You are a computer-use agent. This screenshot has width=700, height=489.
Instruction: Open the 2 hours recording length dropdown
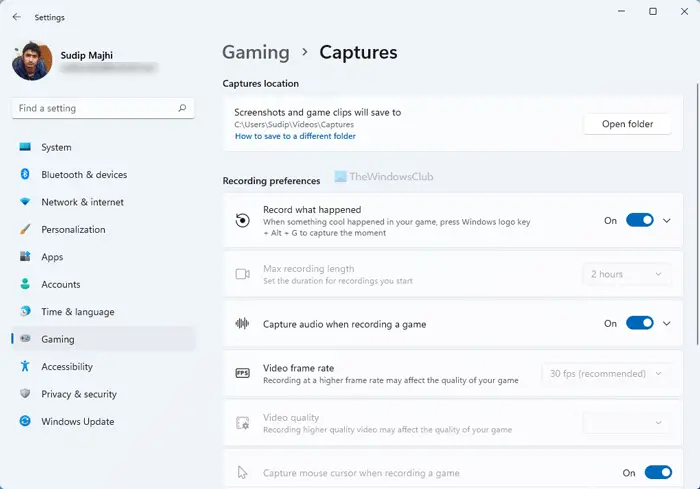[627, 274]
